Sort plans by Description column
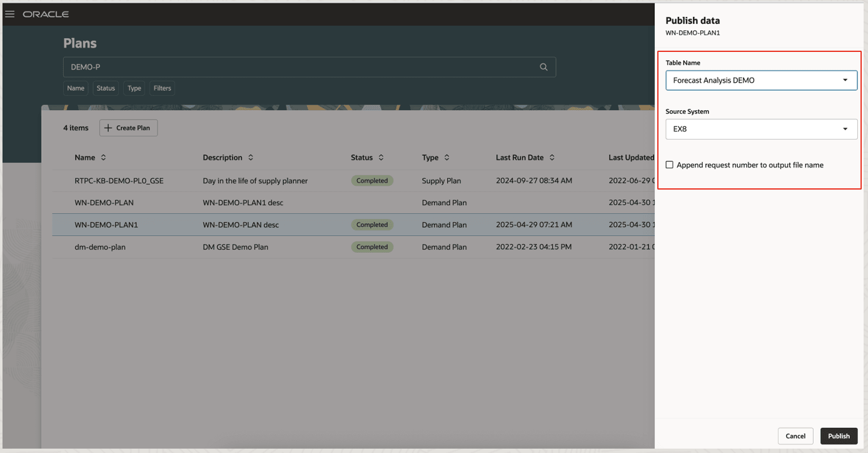 [x=251, y=158]
